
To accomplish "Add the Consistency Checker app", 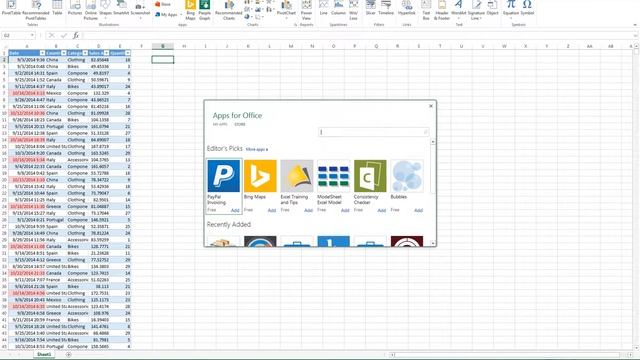I will [x=382, y=211].
